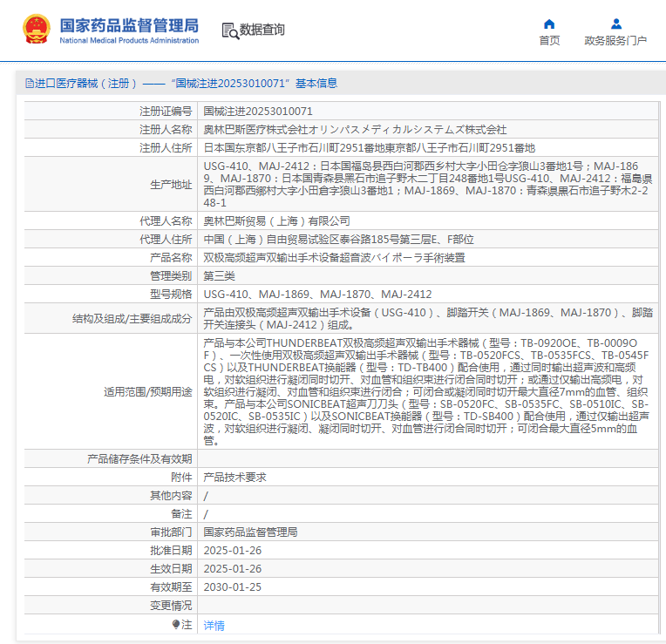Click the 型号规格 label
This screenshot has width=666, height=644.
pyautogui.click(x=171, y=295)
